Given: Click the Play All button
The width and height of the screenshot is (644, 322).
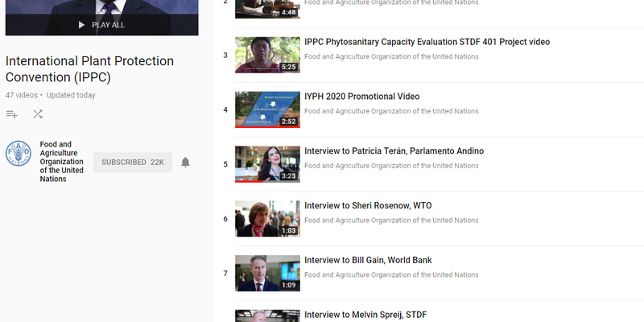Looking at the screenshot, I should [x=101, y=25].
